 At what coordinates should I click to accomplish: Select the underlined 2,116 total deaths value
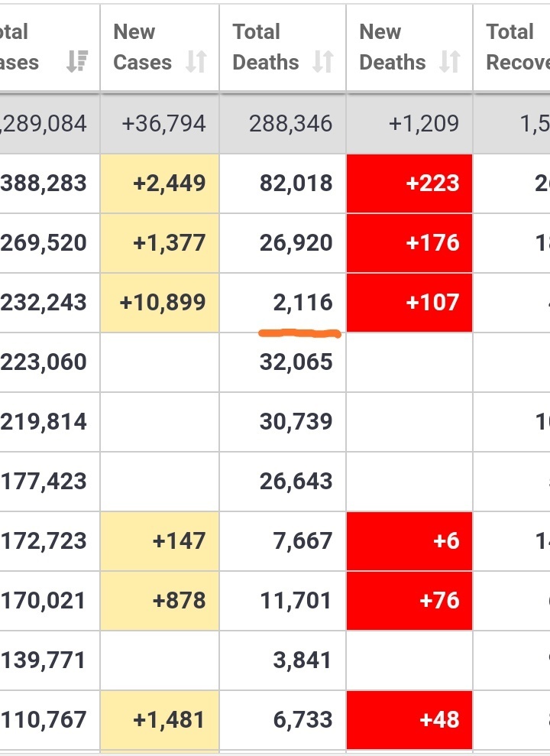[x=302, y=303]
